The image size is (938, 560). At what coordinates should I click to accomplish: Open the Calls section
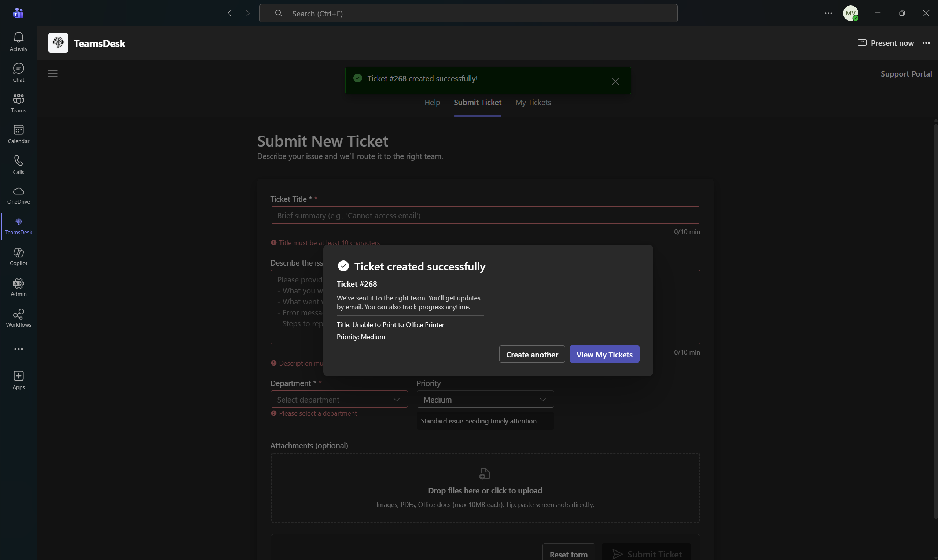point(18,164)
